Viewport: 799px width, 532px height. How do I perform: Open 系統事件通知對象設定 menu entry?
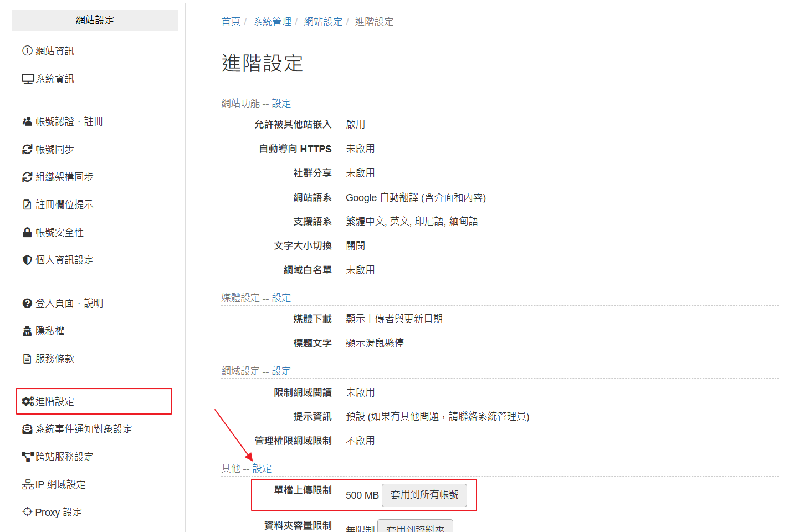click(77, 429)
